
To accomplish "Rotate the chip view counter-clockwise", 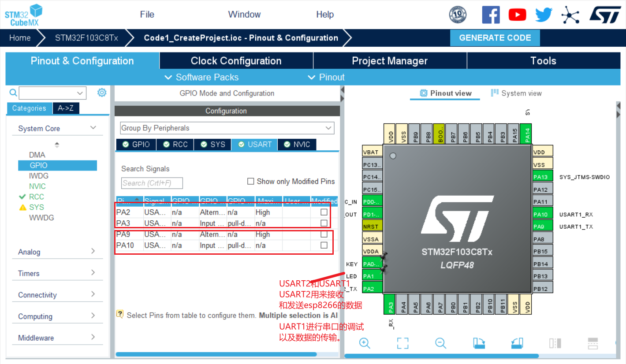I will click(517, 343).
